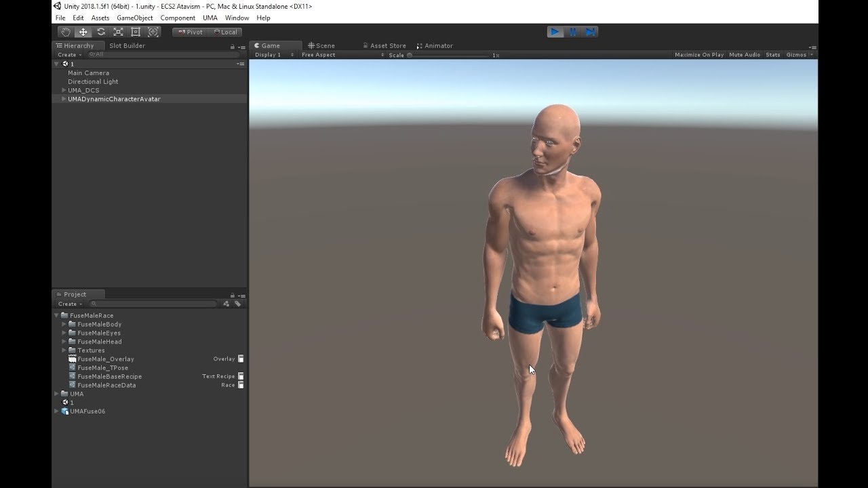Toggle the Local handle rotation
This screenshot has width=868, height=488.
[225, 32]
